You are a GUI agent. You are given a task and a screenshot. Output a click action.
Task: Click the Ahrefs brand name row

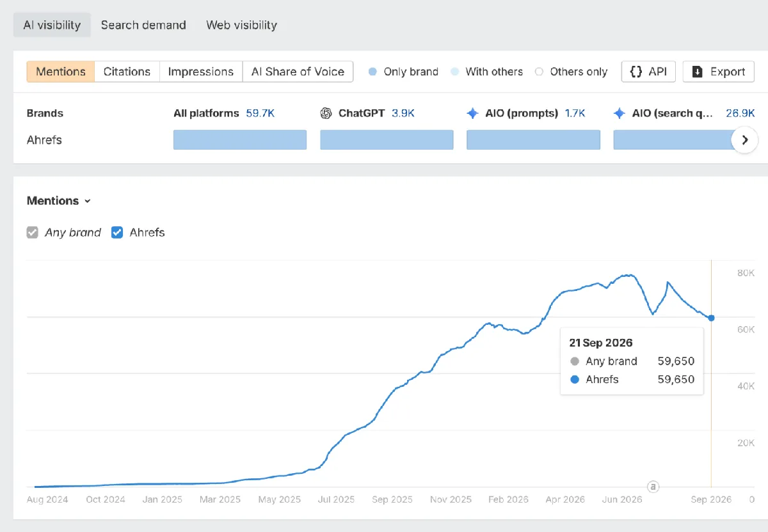coord(44,140)
